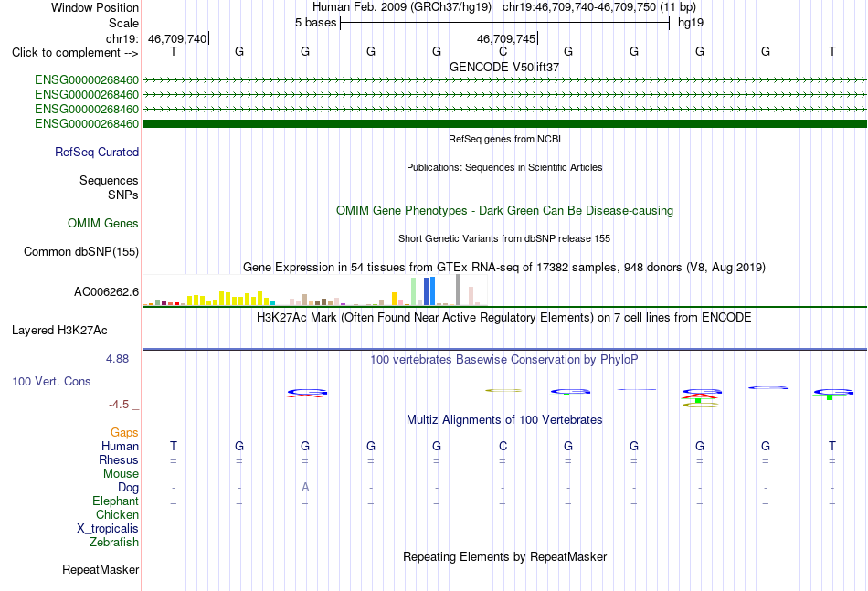
Task: Select the Zebrafish species label
Action: tap(114, 543)
